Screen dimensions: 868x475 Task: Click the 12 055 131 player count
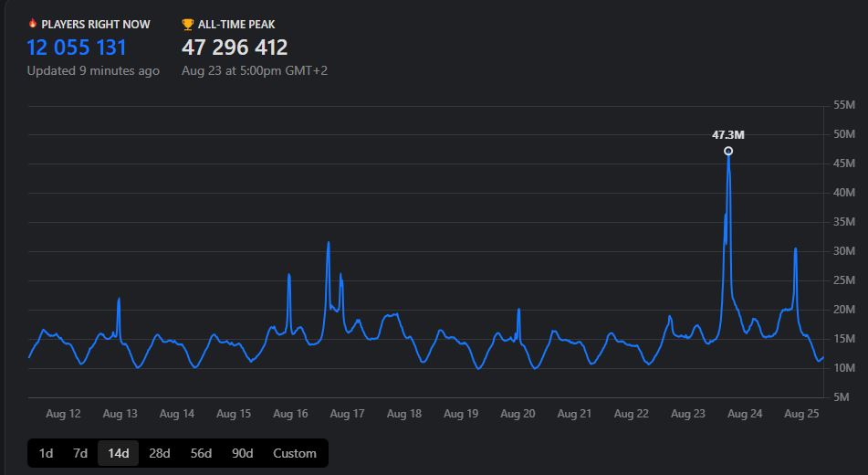click(x=77, y=47)
